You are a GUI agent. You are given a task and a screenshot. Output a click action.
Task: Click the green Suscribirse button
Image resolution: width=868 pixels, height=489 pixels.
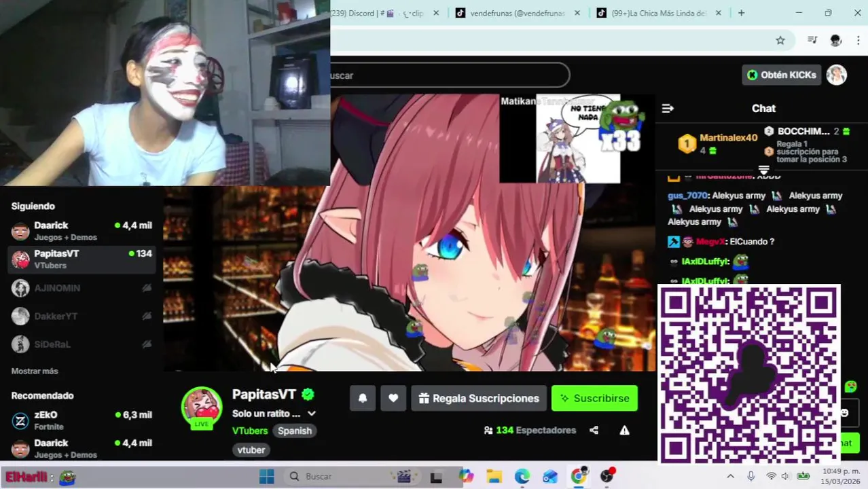[594, 399]
